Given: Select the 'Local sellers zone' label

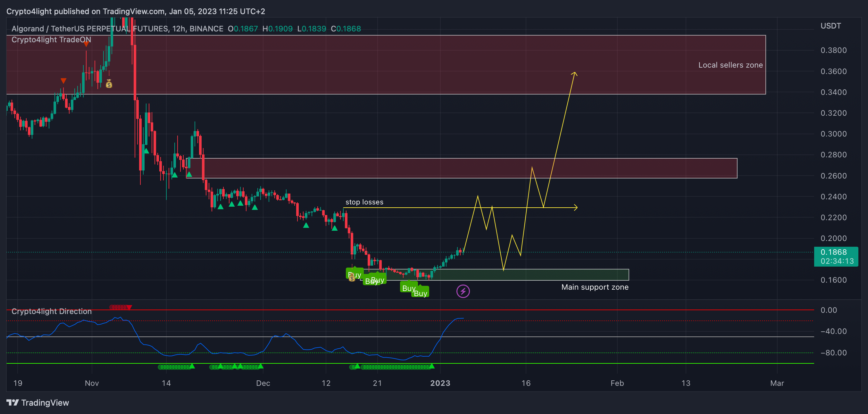Looking at the screenshot, I should (730, 65).
